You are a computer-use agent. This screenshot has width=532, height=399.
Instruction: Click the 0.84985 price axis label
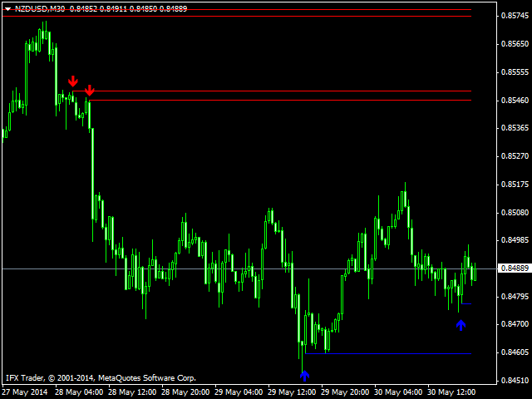pos(515,240)
